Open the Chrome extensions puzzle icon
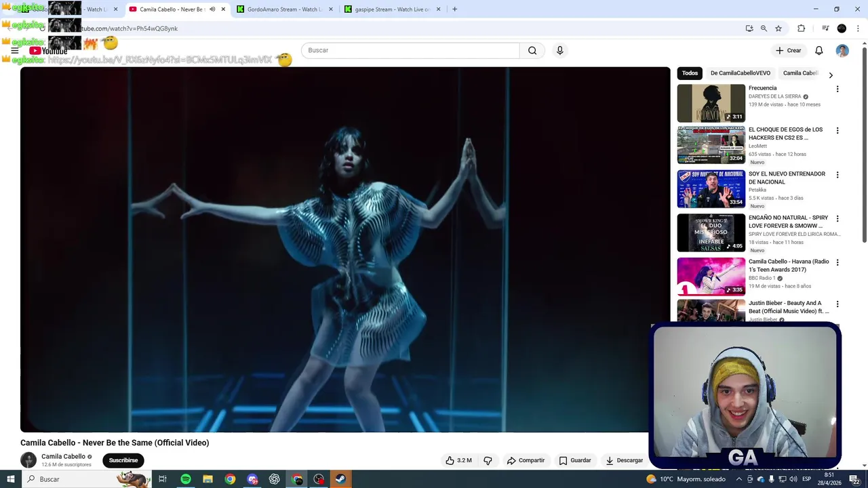Screen dimensions: 868x488 (x=801, y=28)
